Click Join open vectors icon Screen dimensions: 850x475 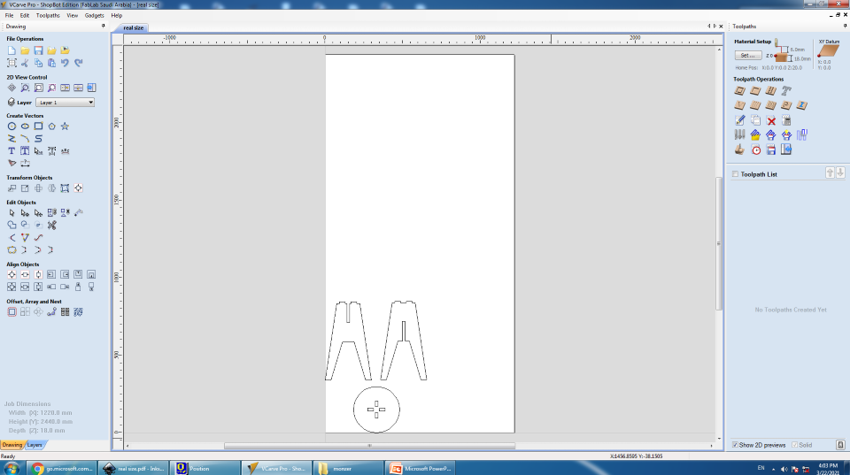coord(11,250)
